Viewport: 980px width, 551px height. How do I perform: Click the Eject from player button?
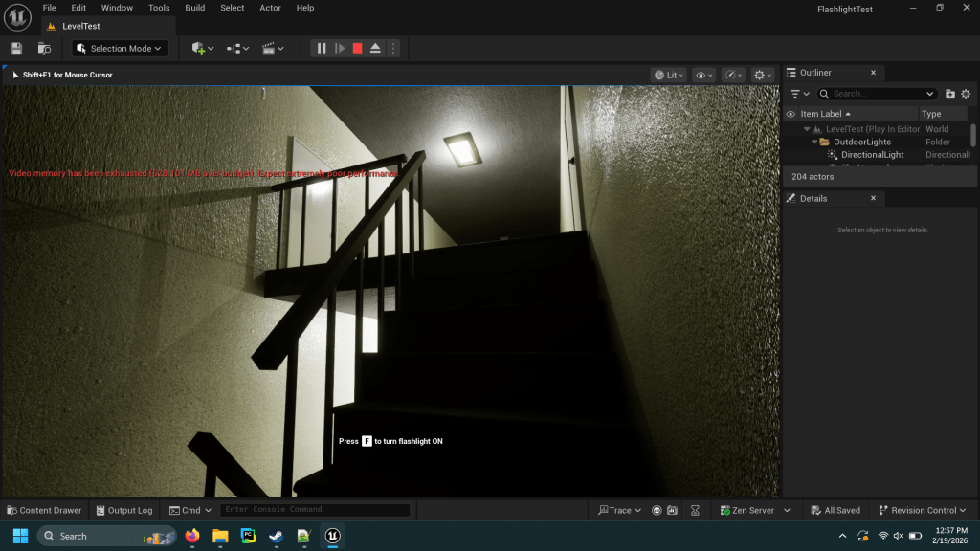(375, 48)
